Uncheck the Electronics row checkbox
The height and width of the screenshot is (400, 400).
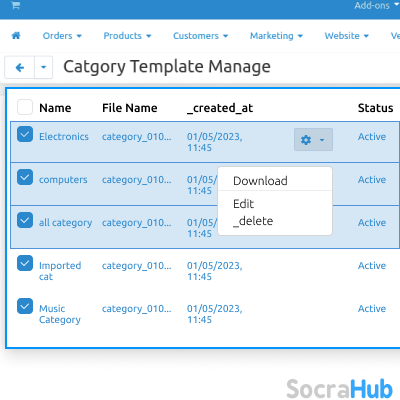click(25, 134)
